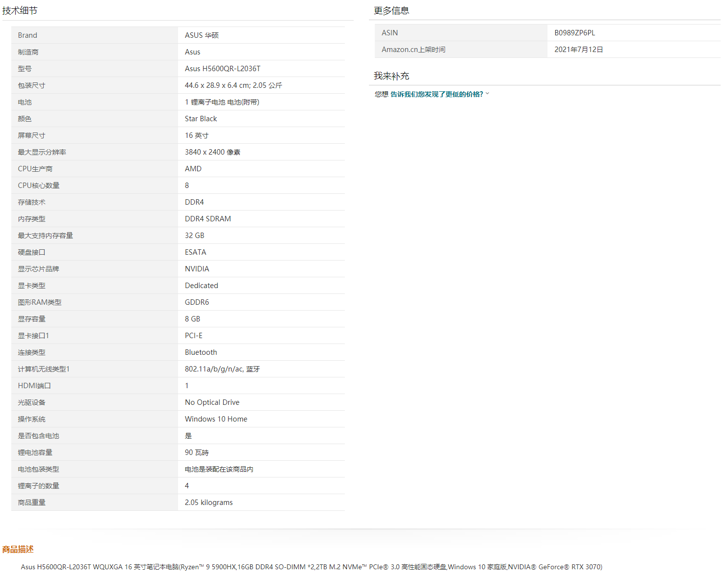Select the Bluetooth connection type value

click(x=201, y=352)
